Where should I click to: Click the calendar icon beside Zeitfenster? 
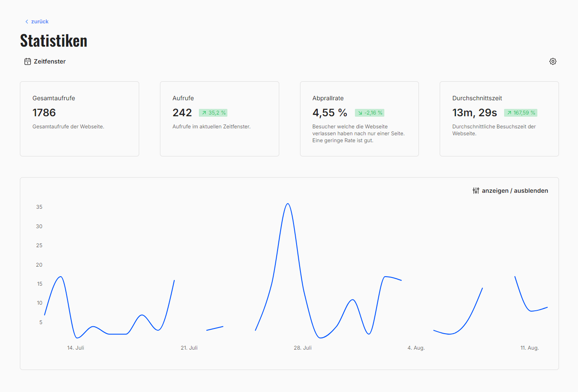click(28, 61)
